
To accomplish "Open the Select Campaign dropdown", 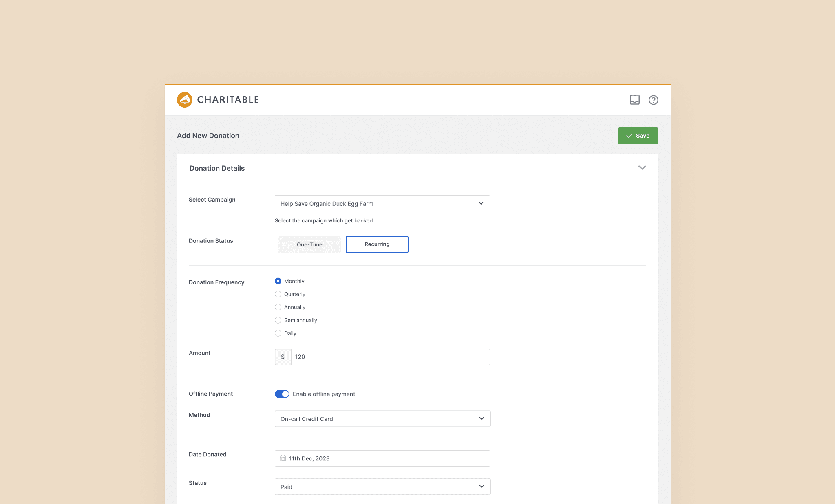I will [x=382, y=203].
